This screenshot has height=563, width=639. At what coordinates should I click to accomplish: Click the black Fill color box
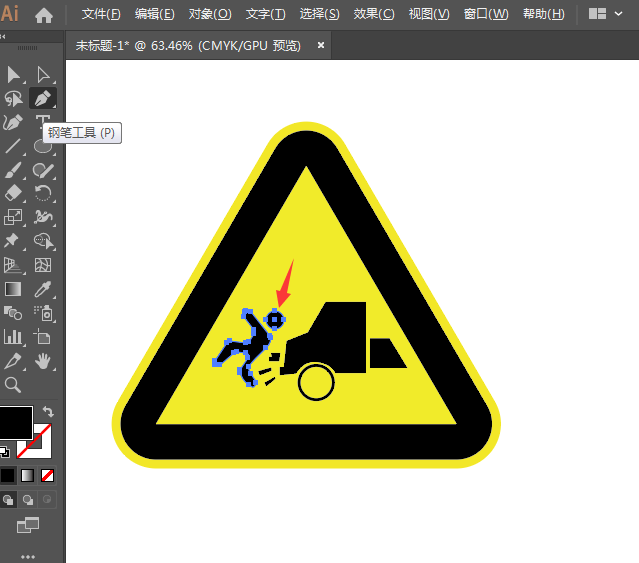click(x=16, y=422)
